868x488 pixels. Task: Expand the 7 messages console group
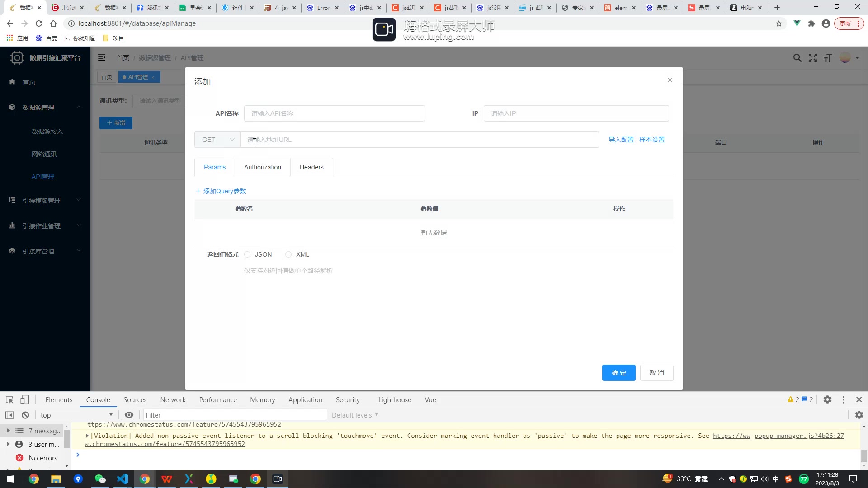[x=8, y=431]
